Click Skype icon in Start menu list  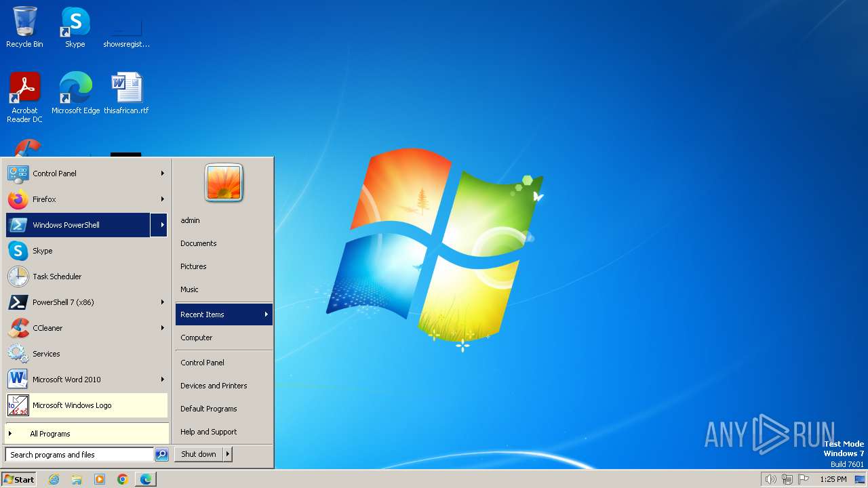(18, 251)
